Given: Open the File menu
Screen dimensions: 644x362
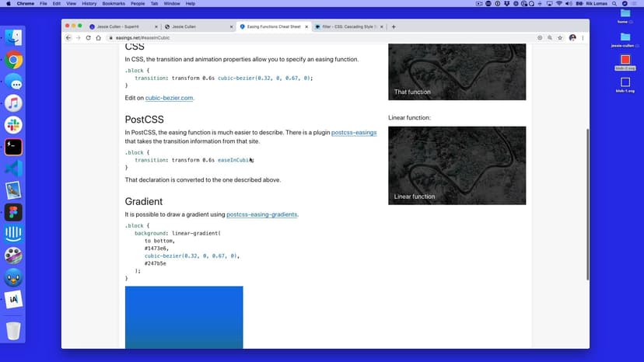Looking at the screenshot, I should (x=43, y=4).
